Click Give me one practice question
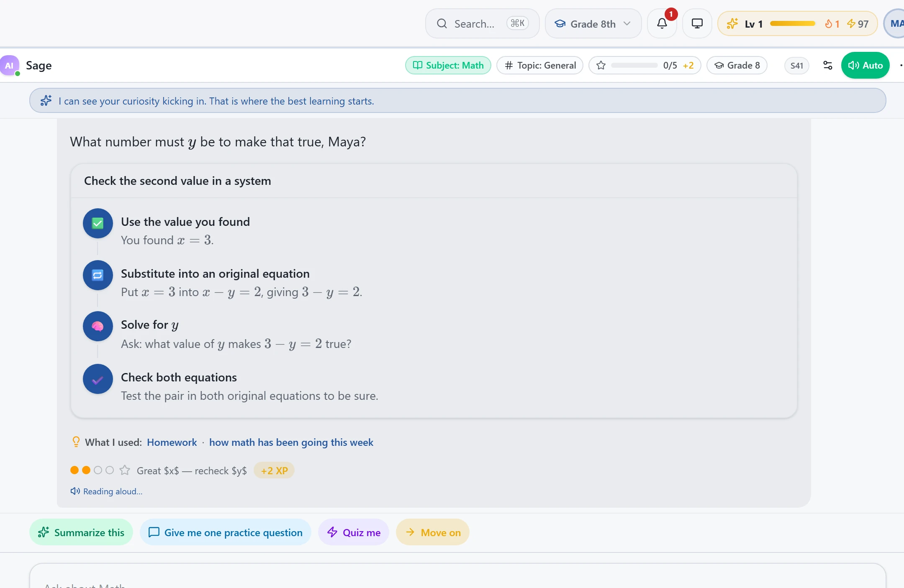 tap(226, 532)
